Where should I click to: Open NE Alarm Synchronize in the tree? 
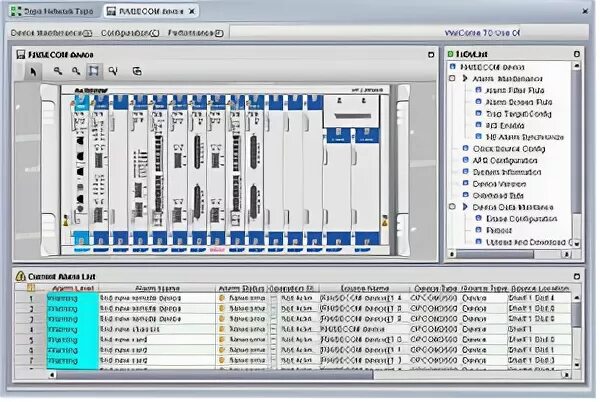(524, 137)
